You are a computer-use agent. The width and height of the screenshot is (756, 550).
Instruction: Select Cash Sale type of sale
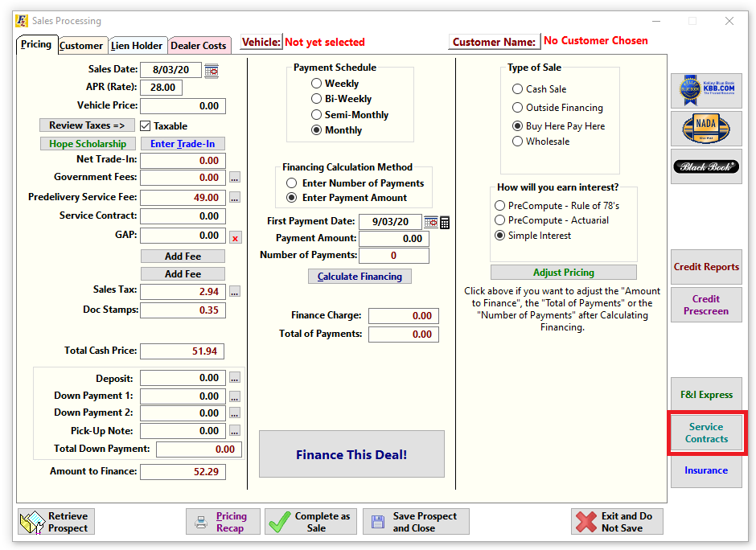click(517, 88)
